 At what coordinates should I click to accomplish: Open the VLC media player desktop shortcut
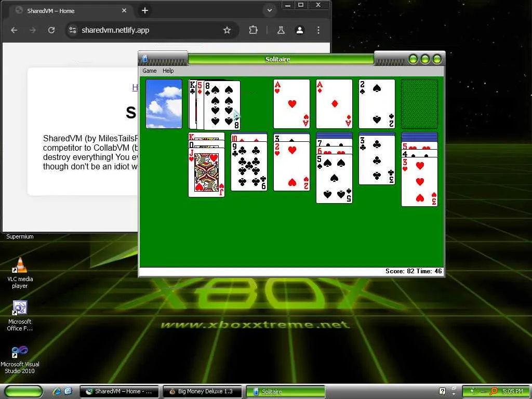[x=20, y=273]
